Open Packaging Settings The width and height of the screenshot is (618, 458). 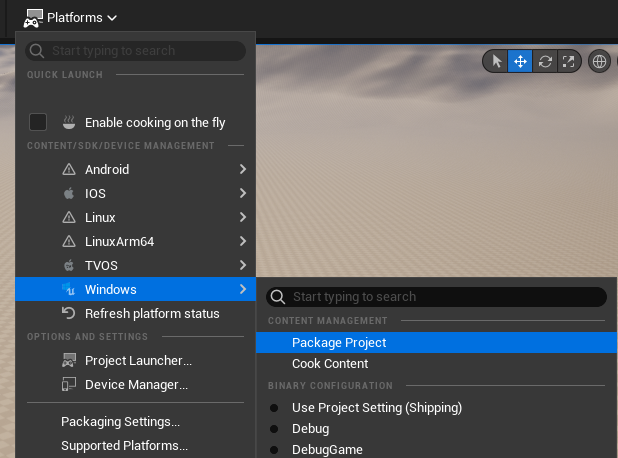click(x=120, y=422)
